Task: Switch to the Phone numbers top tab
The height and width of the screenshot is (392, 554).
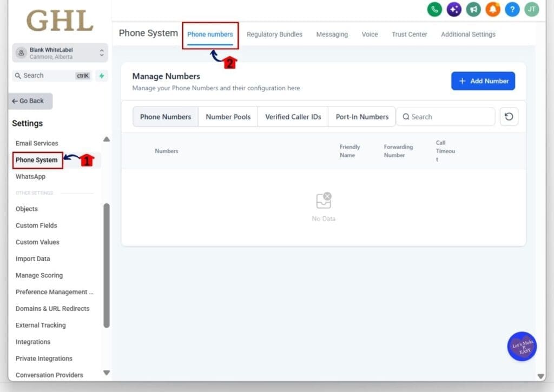Action: [x=210, y=34]
